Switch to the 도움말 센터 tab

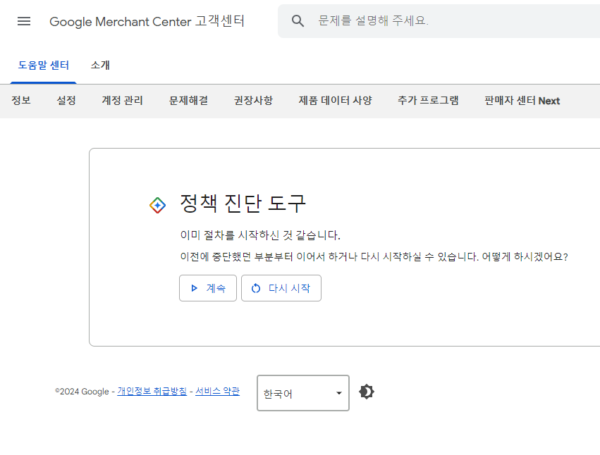pos(43,65)
